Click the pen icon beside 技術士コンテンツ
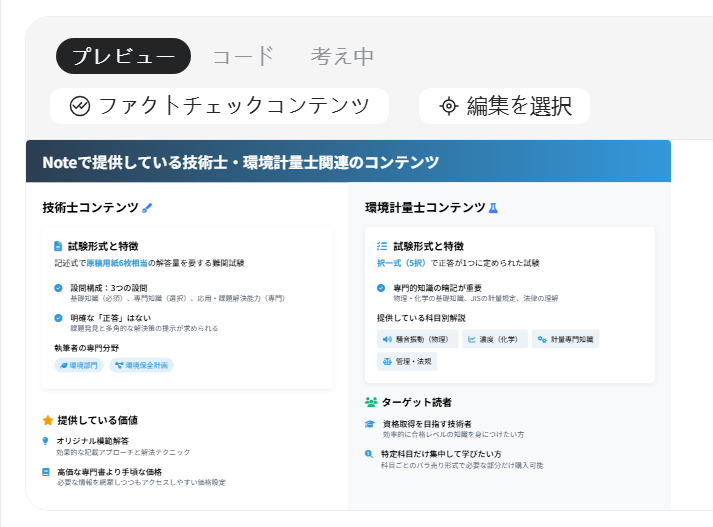This screenshot has height=527, width=713. (x=147, y=208)
